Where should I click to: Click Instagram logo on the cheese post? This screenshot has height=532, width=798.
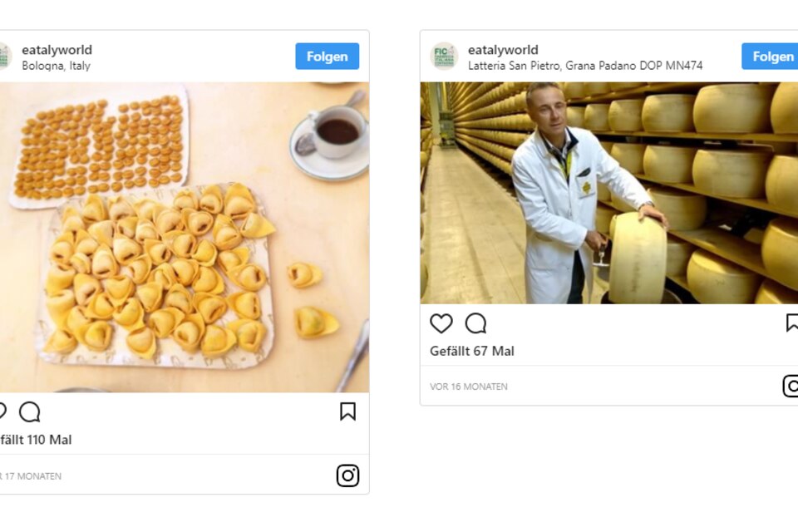click(x=791, y=386)
